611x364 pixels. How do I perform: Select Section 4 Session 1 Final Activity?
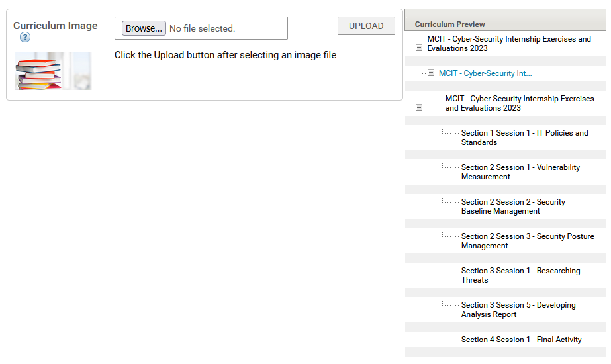click(522, 340)
